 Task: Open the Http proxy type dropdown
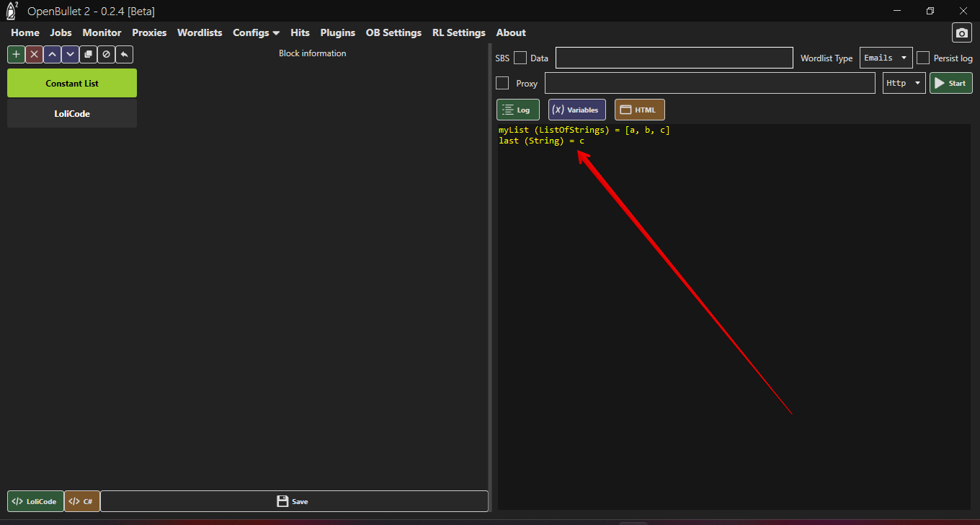904,83
